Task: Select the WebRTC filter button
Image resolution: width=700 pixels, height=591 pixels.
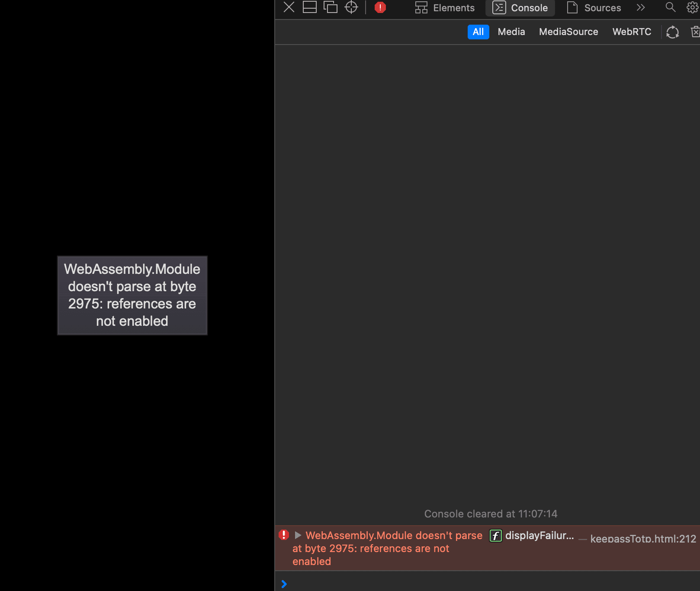Action: click(631, 32)
